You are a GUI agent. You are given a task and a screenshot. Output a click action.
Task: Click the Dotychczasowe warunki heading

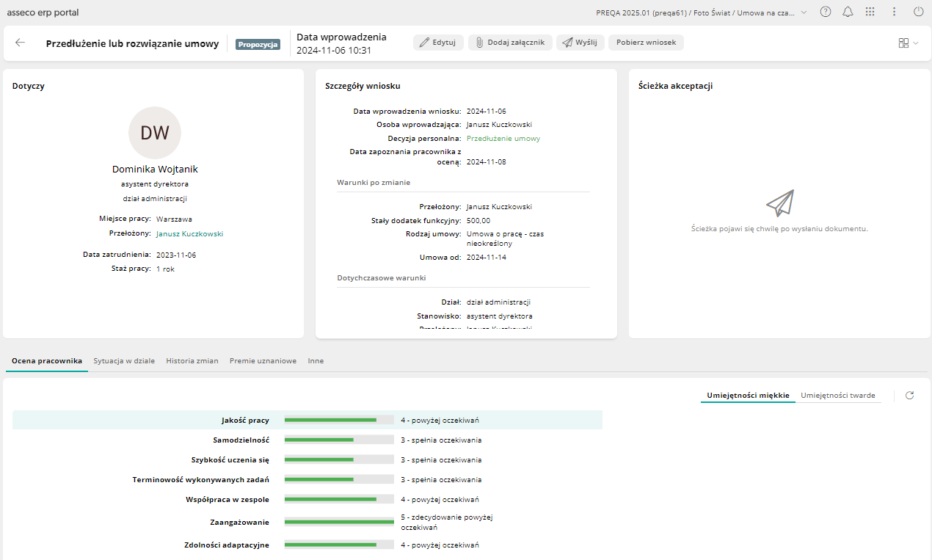(382, 278)
